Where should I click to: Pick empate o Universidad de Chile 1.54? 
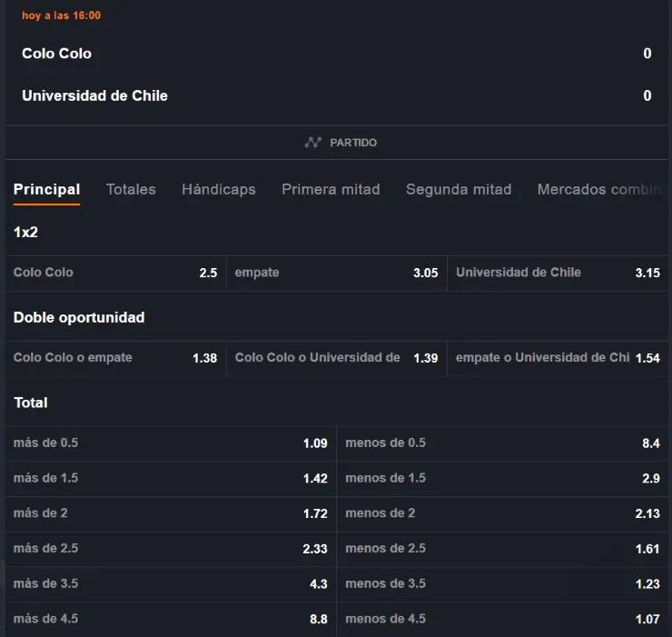pyautogui.click(x=558, y=358)
